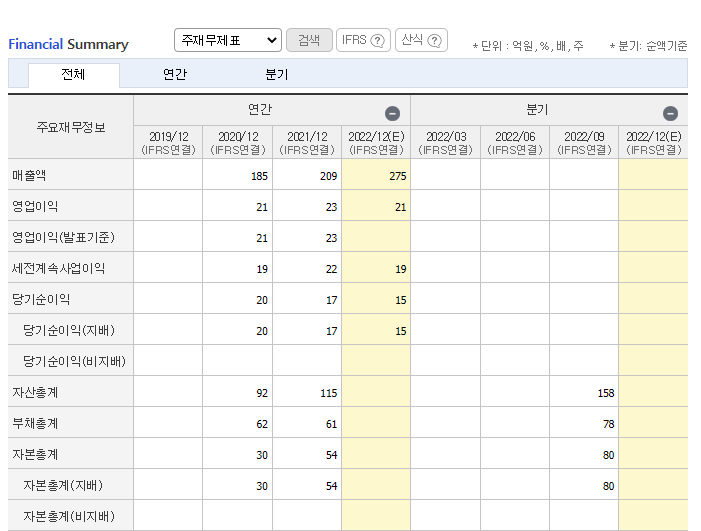Click the 당기순이익(지배) row label
The image size is (701, 531).
69,330
